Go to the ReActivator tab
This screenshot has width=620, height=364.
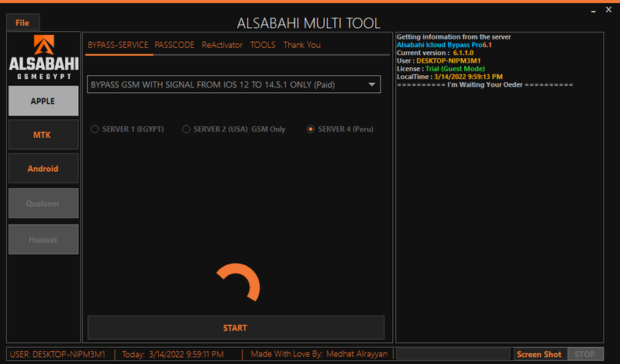[222, 45]
